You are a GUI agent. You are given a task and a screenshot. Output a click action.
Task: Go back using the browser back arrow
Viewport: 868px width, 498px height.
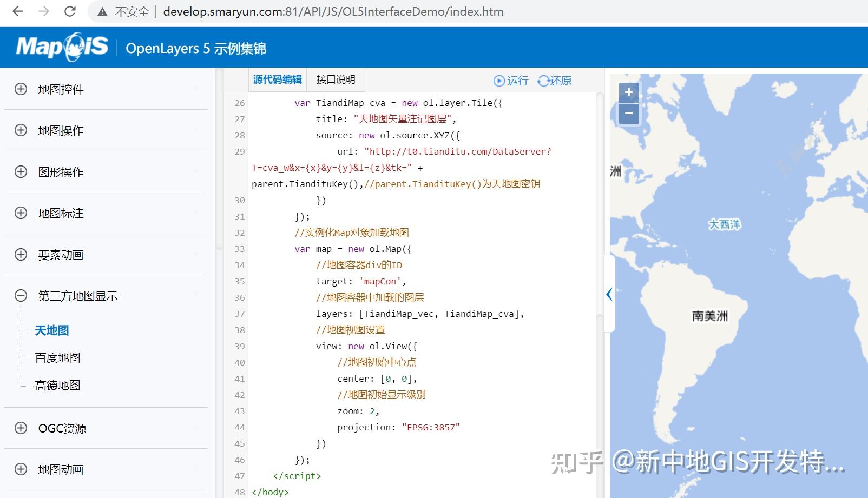pyautogui.click(x=18, y=11)
